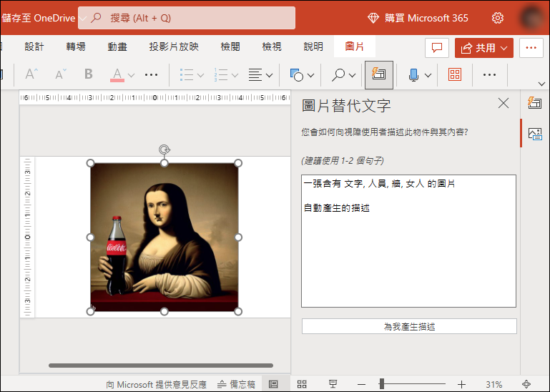Open the 動畫 tab

pos(117,46)
